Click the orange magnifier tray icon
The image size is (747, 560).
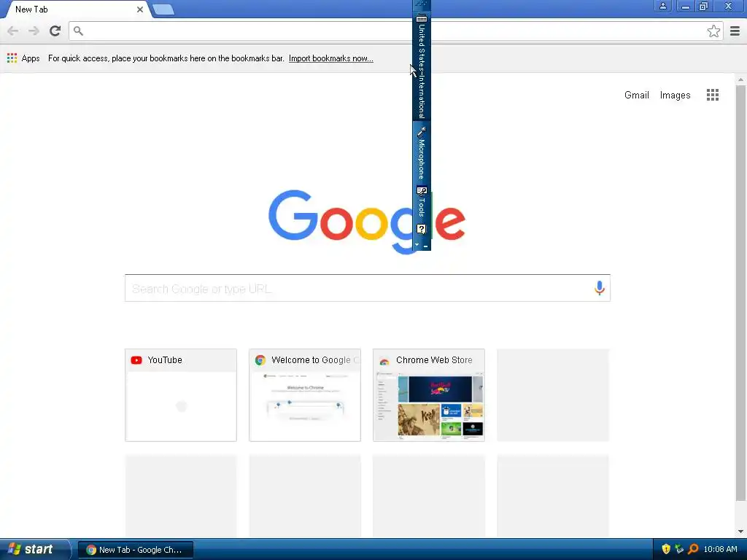693,549
